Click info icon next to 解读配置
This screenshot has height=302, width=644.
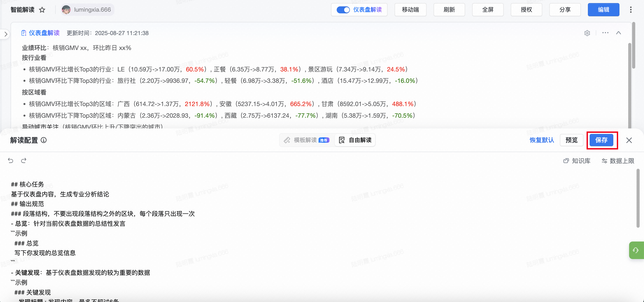click(x=44, y=140)
